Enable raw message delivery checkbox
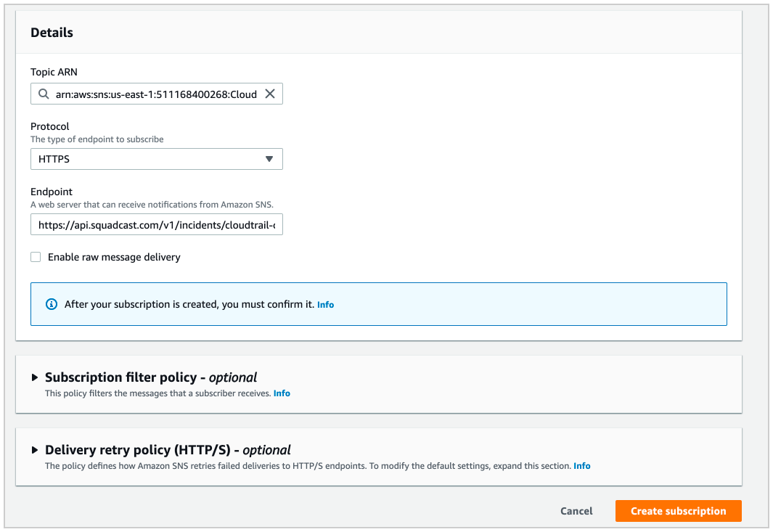773x532 pixels. click(36, 257)
